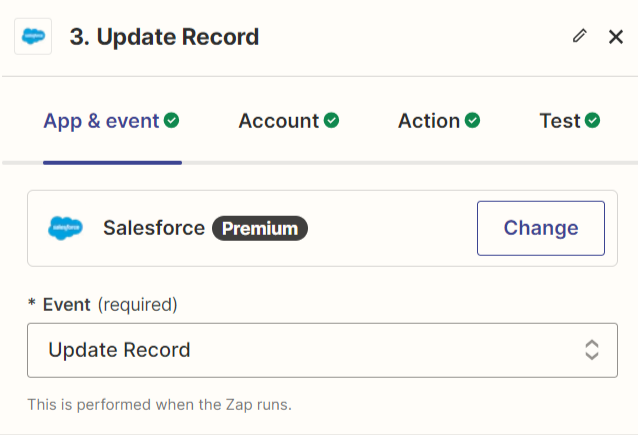The width and height of the screenshot is (638, 435).
Task: Open the Test tab
Action: [569, 121]
